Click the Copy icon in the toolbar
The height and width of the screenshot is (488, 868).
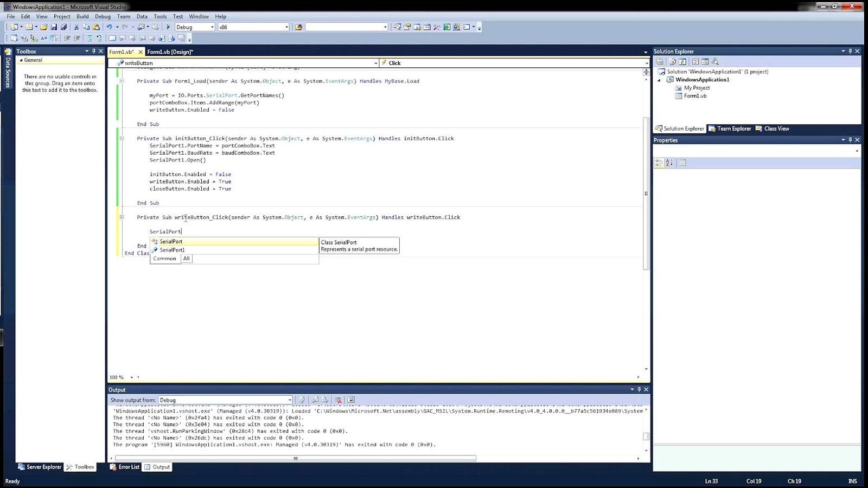click(x=86, y=27)
